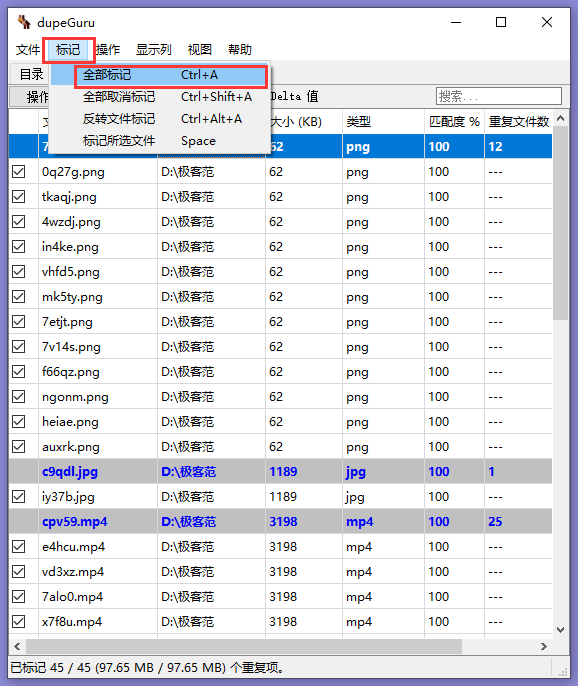Unmark the heiae.png file checkbox
Screen dimensions: 578x686
(18, 422)
